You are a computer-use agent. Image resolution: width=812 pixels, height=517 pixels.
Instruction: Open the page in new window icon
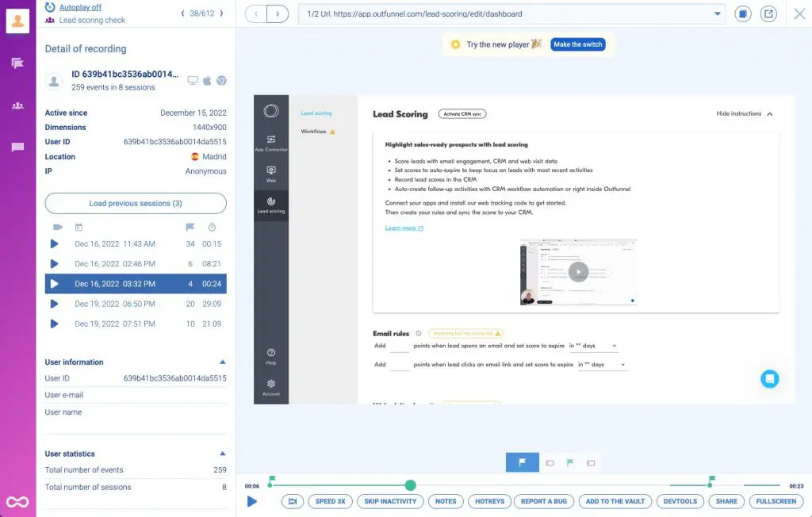[768, 13]
